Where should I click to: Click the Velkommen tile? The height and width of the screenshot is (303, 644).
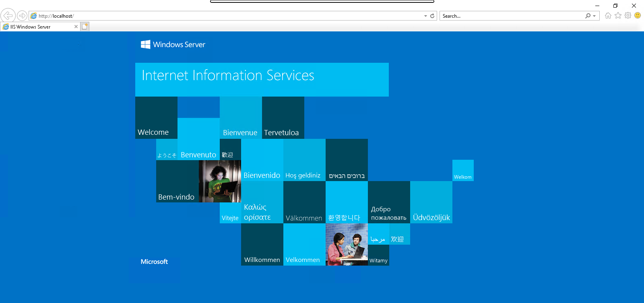(304, 244)
